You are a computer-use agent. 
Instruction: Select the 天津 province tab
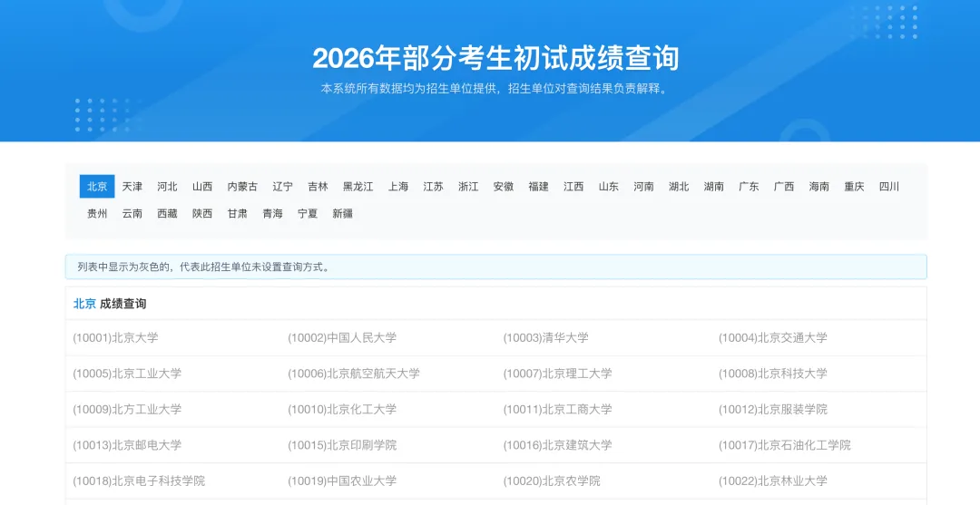click(x=132, y=186)
